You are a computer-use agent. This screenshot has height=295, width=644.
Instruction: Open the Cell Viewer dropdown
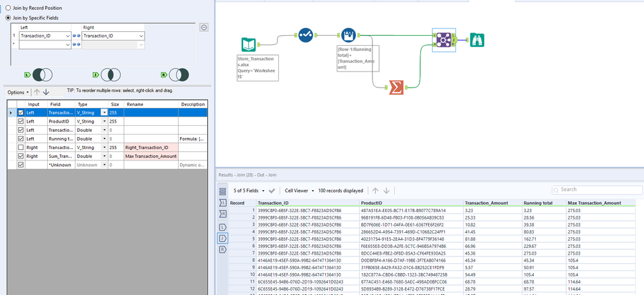coord(300,191)
